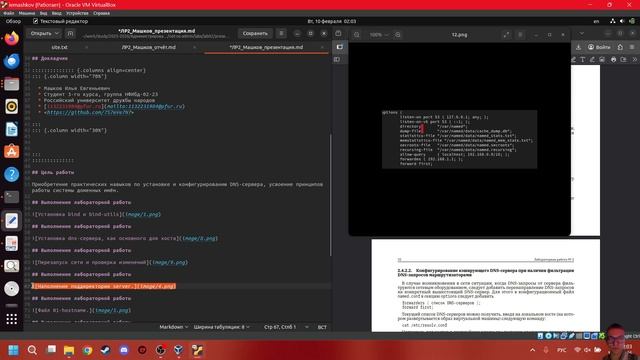
Task: Open the document viewer dock icon
Action: point(11,243)
